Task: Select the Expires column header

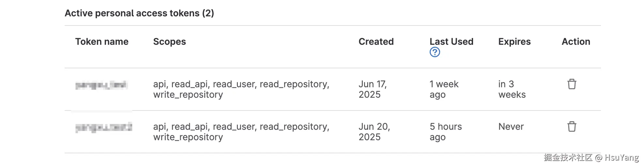Action: click(514, 42)
